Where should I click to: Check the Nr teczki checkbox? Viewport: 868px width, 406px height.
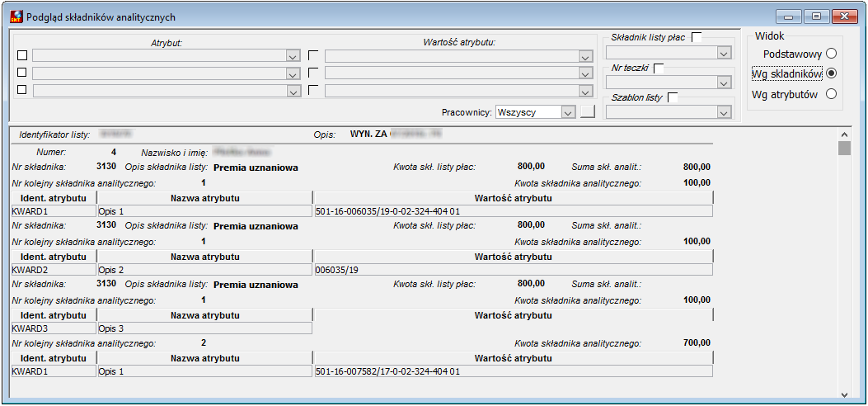(659, 68)
